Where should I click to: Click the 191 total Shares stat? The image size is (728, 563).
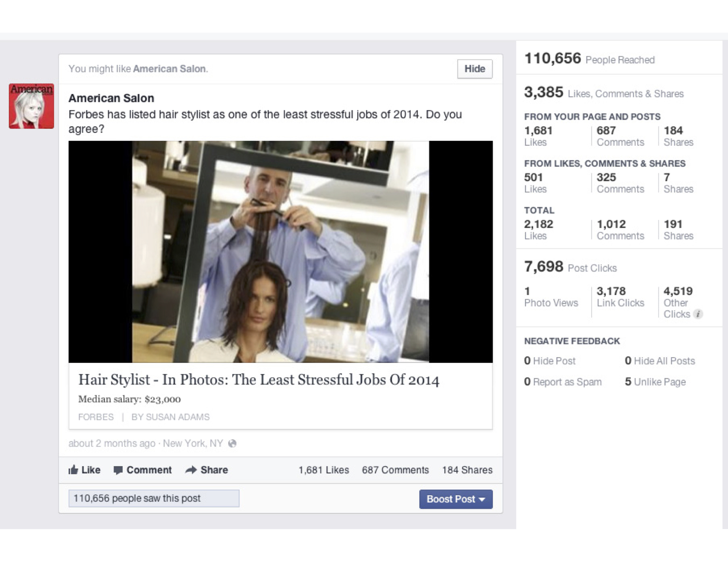pyautogui.click(x=679, y=230)
